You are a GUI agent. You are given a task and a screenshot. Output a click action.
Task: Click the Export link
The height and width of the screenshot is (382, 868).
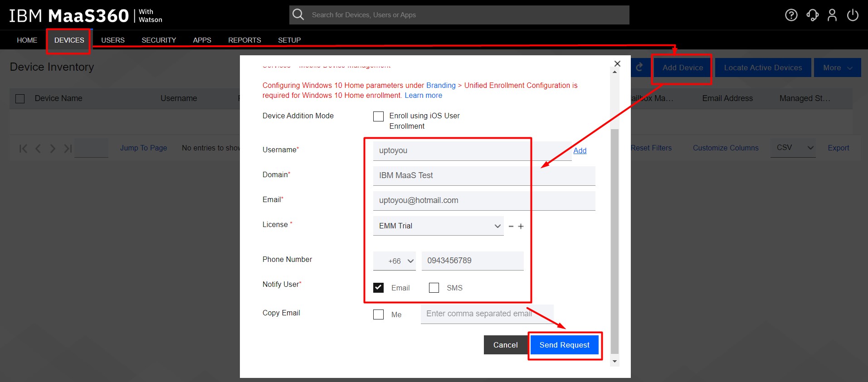[838, 148]
